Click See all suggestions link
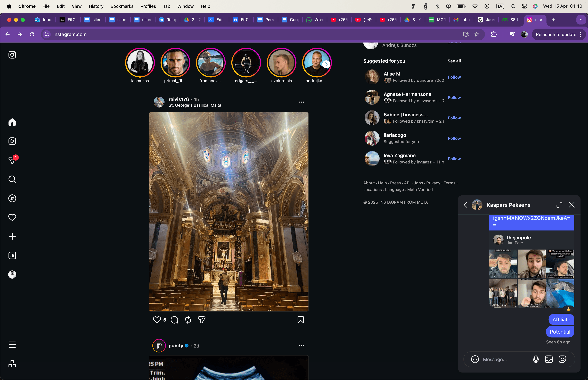Screen dimensions: 588x380 pyautogui.click(x=454, y=61)
